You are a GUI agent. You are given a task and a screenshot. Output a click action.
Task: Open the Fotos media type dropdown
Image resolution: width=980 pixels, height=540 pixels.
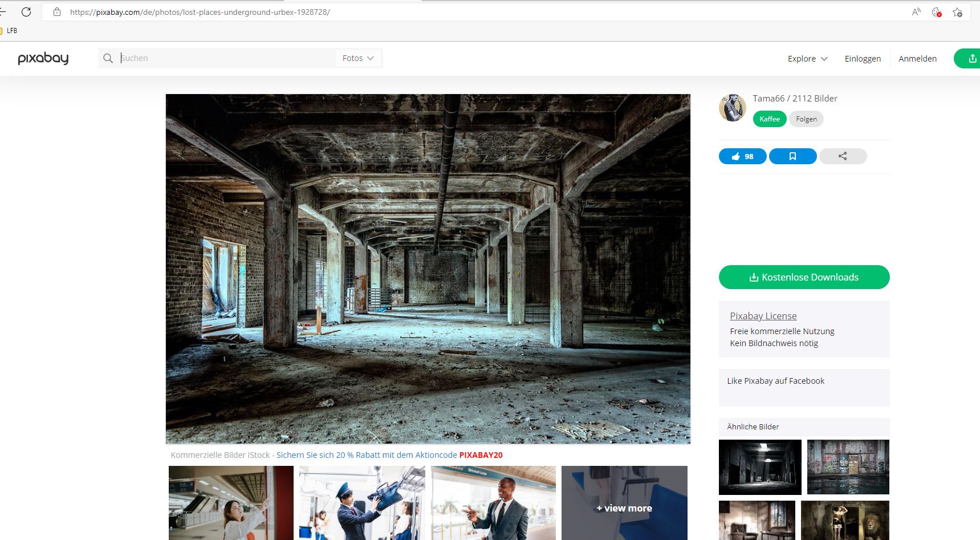tap(358, 58)
